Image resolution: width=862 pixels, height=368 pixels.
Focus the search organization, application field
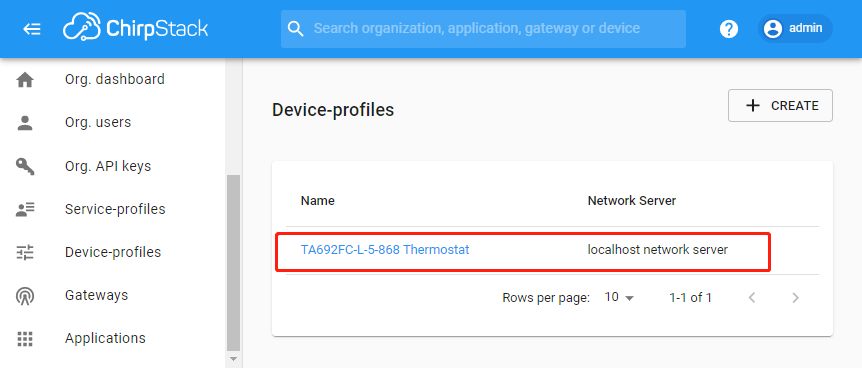click(x=483, y=29)
